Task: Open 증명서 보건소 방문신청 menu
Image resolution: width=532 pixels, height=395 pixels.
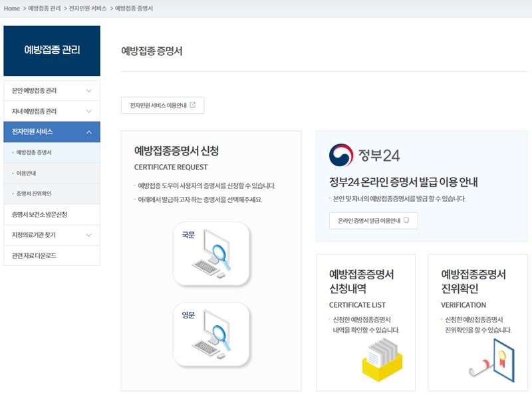Action: pyautogui.click(x=52, y=215)
